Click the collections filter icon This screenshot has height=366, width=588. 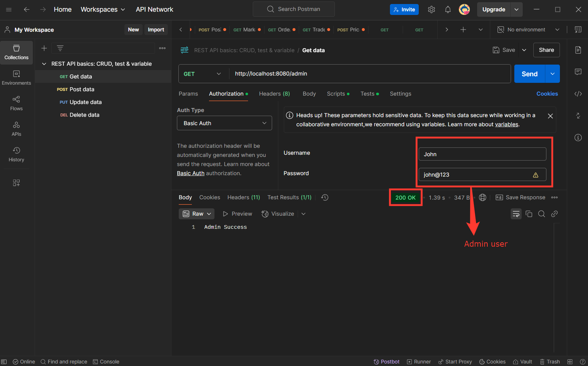click(x=60, y=48)
